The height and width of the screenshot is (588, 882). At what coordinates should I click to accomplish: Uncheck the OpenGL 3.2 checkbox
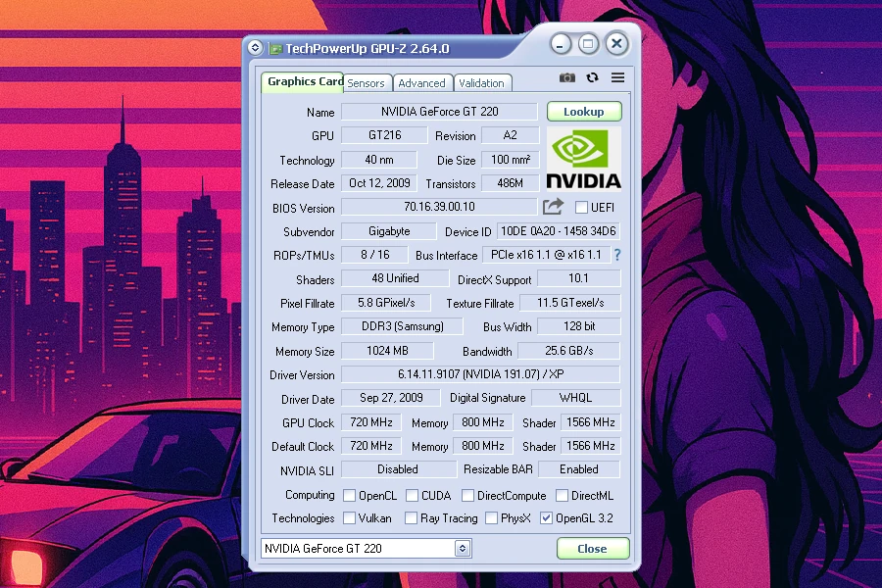tap(546, 517)
